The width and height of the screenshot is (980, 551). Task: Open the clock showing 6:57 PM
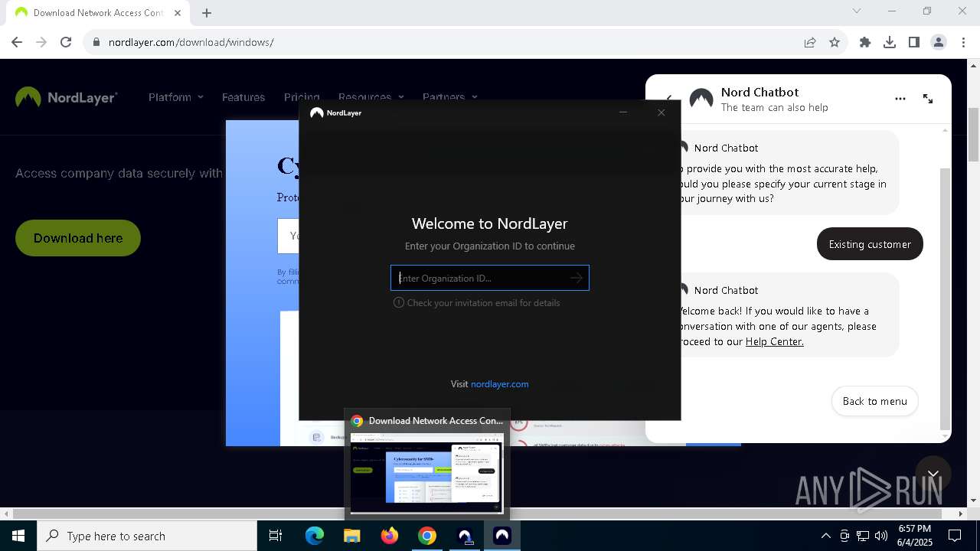point(914,536)
